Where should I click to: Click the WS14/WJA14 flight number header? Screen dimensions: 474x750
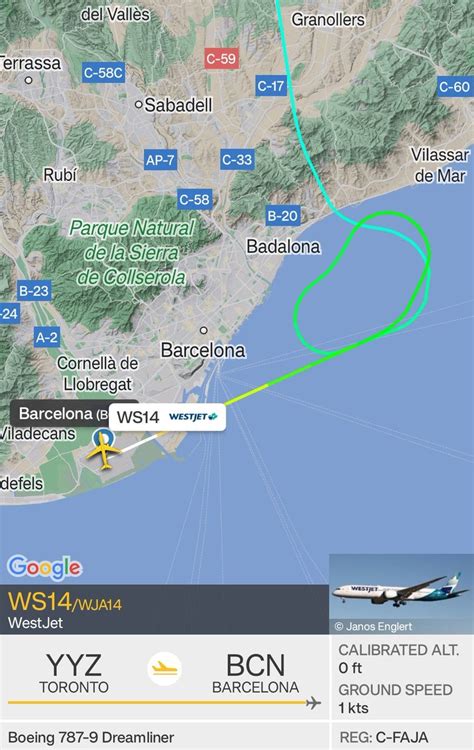[65, 602]
